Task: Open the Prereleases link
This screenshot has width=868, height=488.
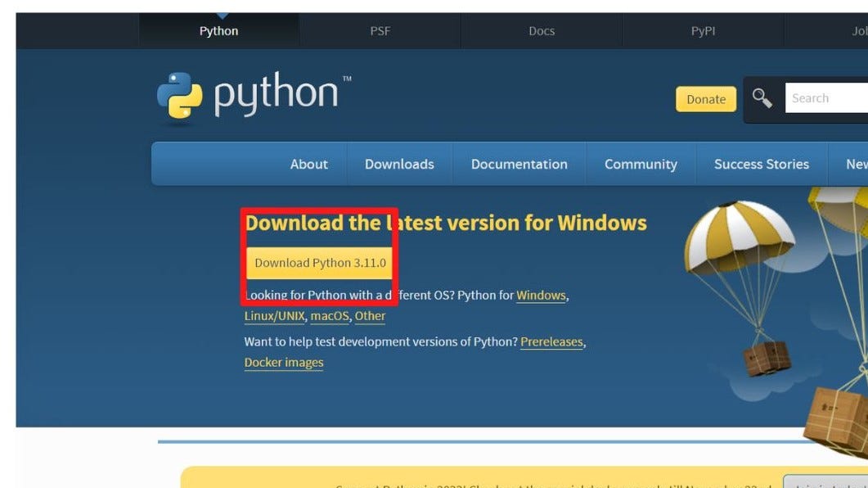Action: 552,341
